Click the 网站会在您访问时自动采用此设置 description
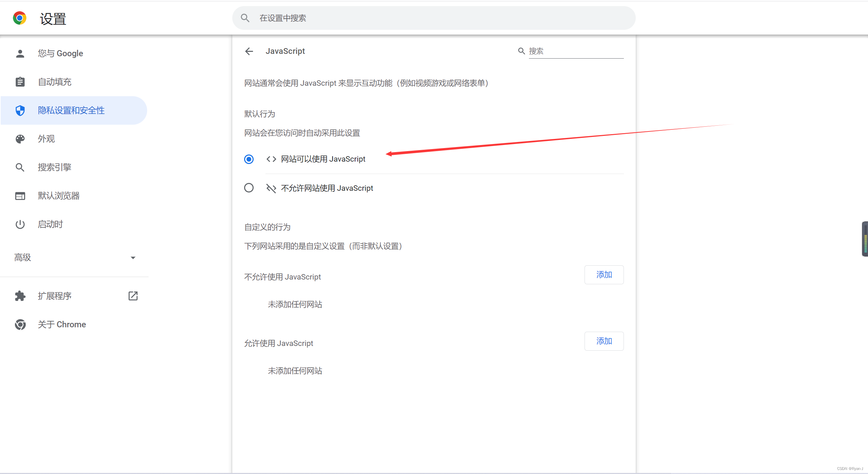Screen dimensions: 868x474 (x=302, y=133)
